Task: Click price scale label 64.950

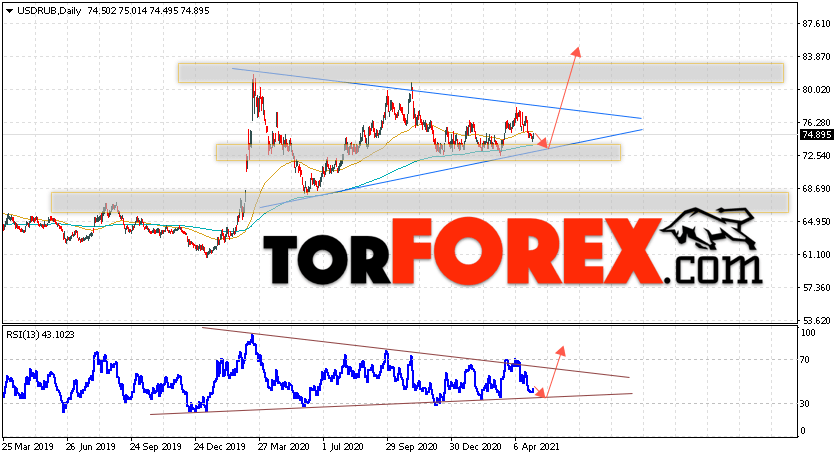Action: pos(816,221)
